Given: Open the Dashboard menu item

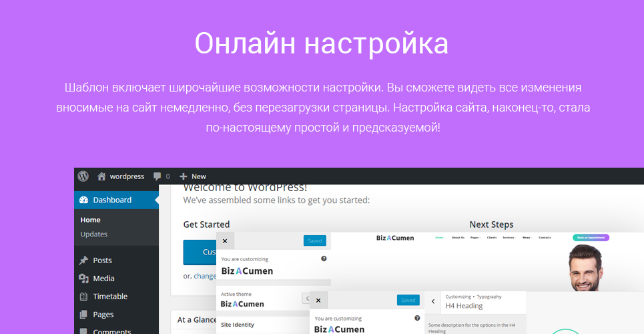Looking at the screenshot, I should click(x=117, y=200).
